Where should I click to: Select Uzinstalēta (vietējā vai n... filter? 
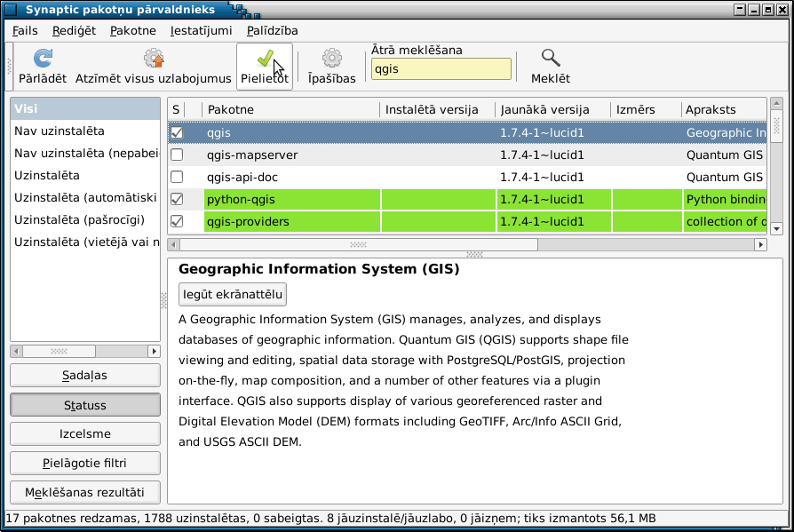85,242
